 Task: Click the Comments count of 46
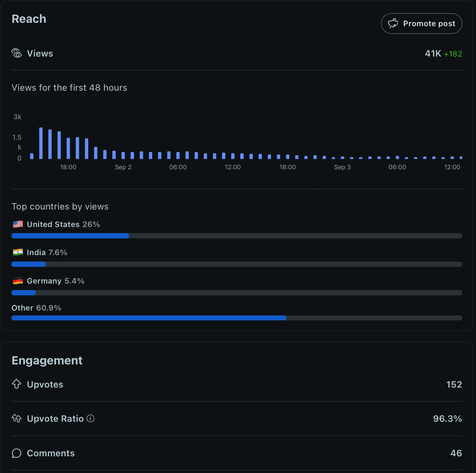456,453
